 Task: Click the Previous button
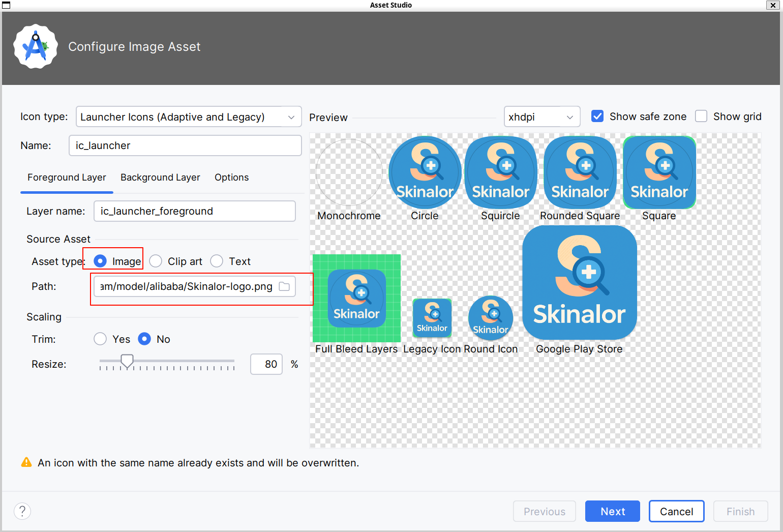545,511
